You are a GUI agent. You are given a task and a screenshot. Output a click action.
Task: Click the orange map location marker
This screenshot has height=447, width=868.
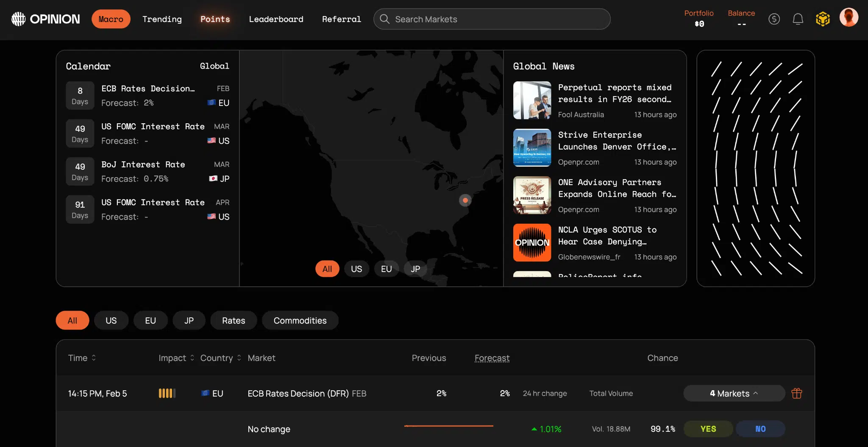coord(465,200)
